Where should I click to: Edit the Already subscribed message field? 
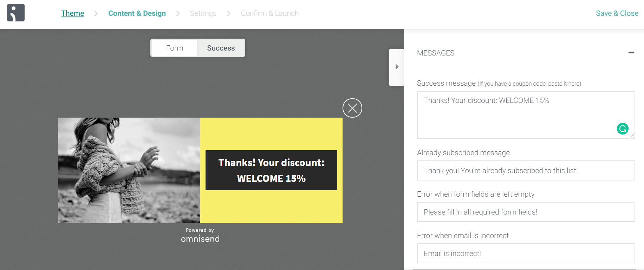(526, 171)
